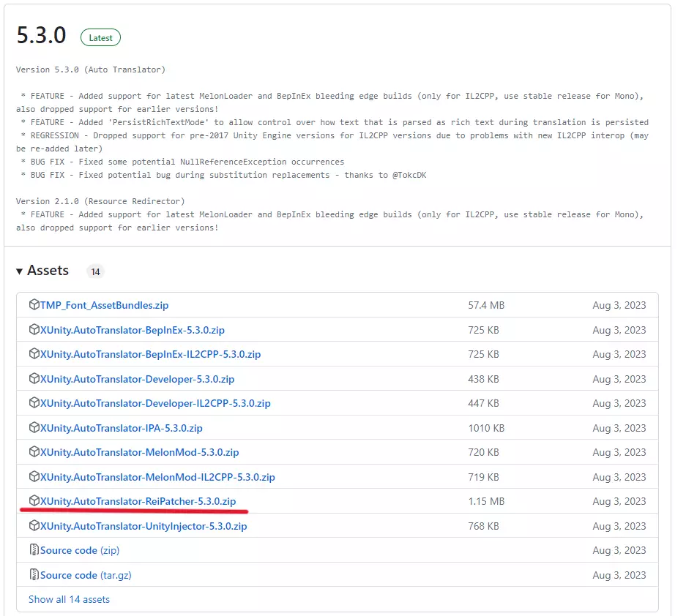Click the 768 KB size of UnityInjector

[483, 526]
